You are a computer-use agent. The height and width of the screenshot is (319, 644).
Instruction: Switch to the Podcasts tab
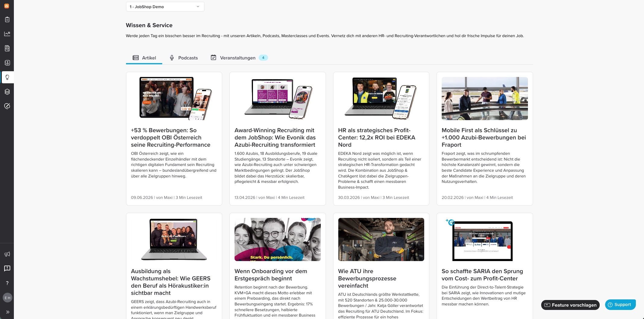pyautogui.click(x=184, y=58)
